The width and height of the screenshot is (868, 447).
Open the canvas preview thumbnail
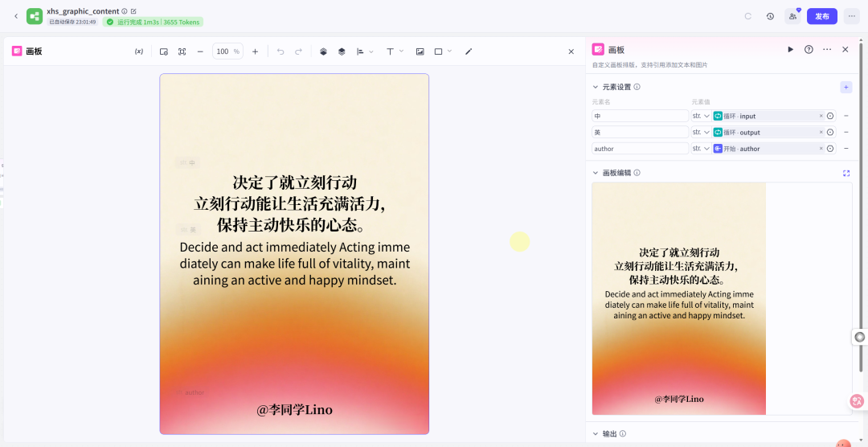[x=678, y=298]
